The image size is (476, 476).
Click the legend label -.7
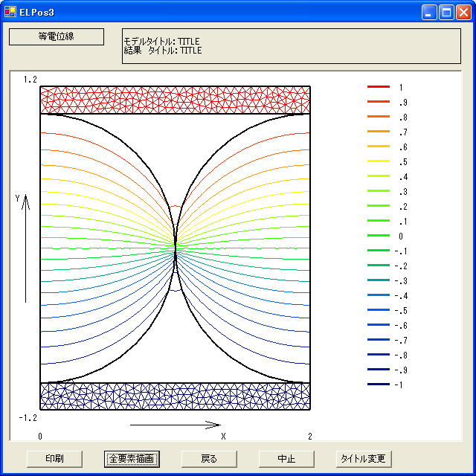tap(402, 341)
